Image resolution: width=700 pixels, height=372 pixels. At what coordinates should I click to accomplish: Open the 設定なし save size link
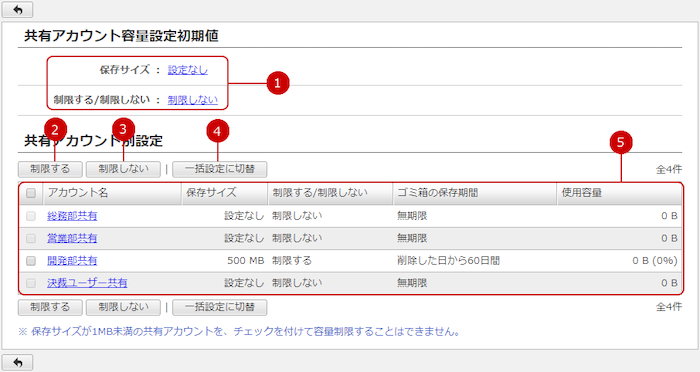click(188, 70)
